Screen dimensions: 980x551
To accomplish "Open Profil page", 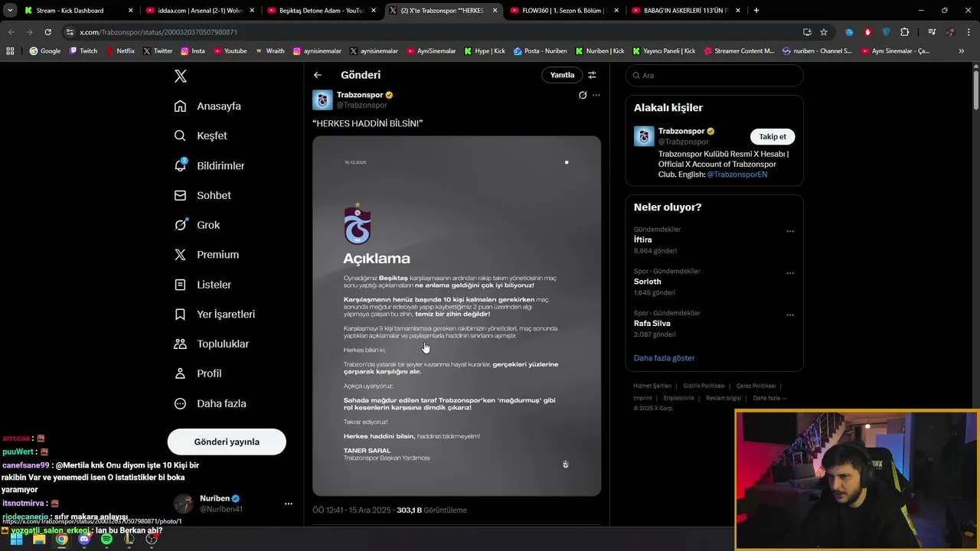I will tap(198, 373).
